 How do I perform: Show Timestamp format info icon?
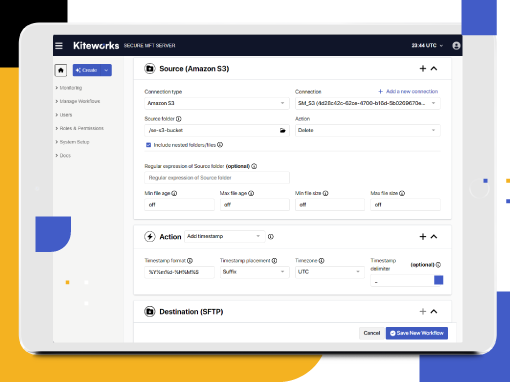click(x=190, y=261)
